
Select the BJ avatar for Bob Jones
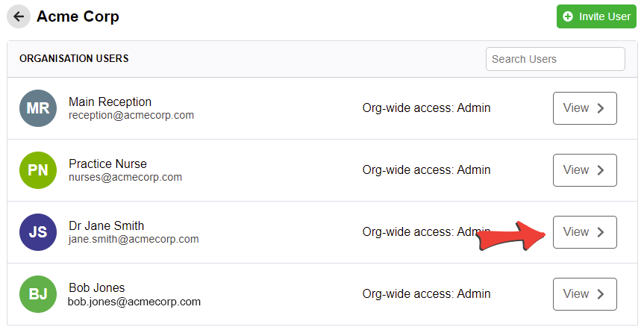click(38, 294)
